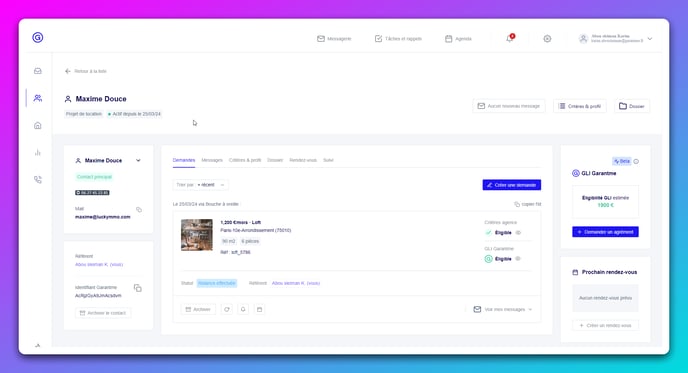Click the Beta badge in GLI panel
Viewport: 688px width, 373px height.
click(622, 161)
